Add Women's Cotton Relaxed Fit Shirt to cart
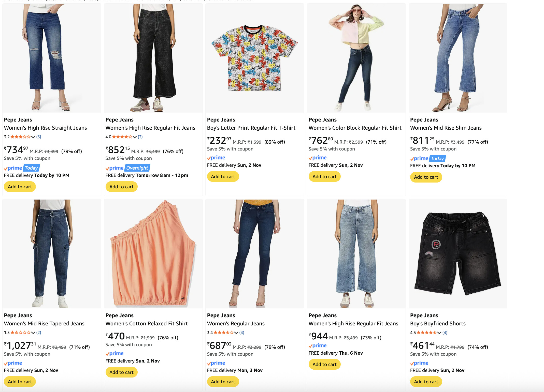 point(121,372)
